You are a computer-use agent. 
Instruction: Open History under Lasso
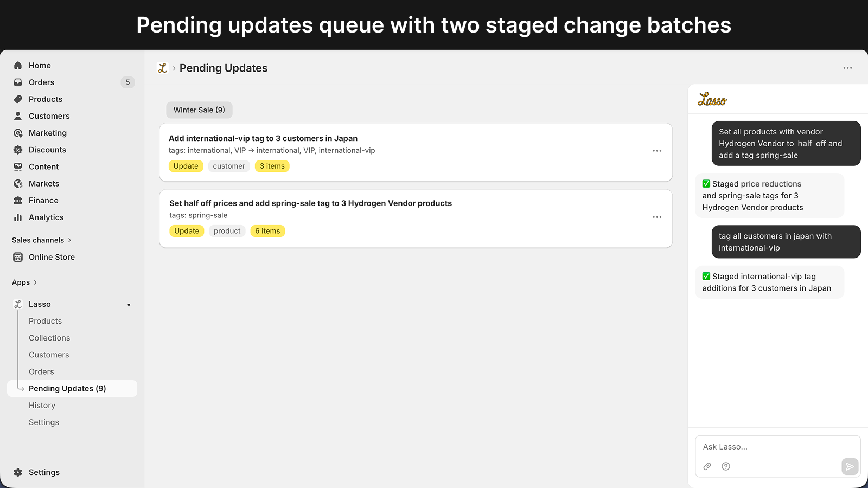[42, 406]
